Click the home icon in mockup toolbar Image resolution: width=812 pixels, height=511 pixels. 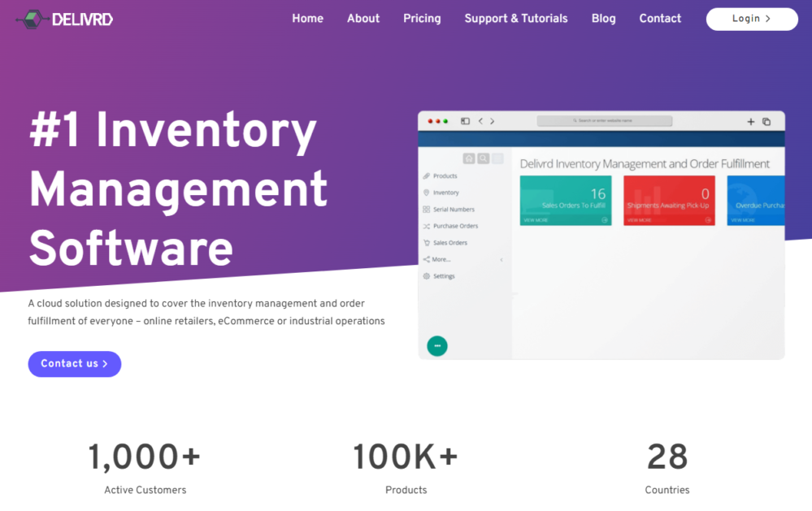[x=469, y=158]
